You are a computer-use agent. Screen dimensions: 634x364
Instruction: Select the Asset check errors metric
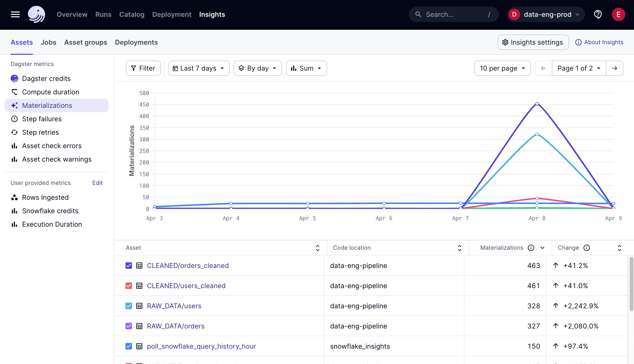(52, 146)
